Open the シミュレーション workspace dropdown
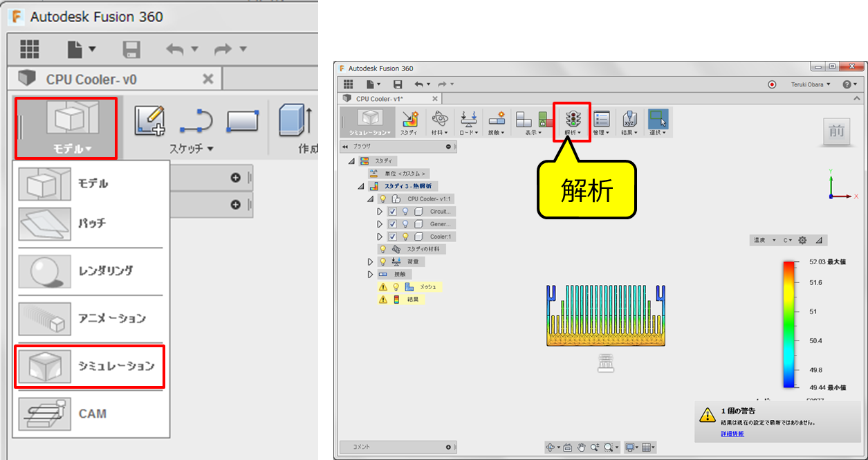The width and height of the screenshot is (868, 460). coord(371,122)
